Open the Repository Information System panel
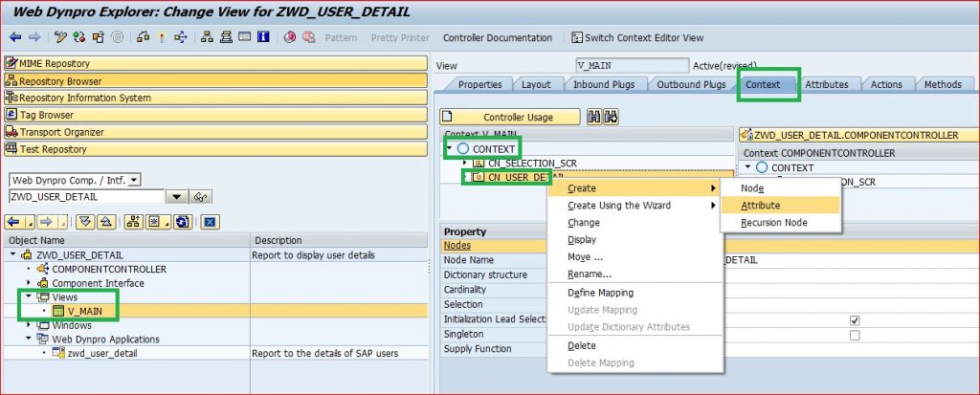 215,98
